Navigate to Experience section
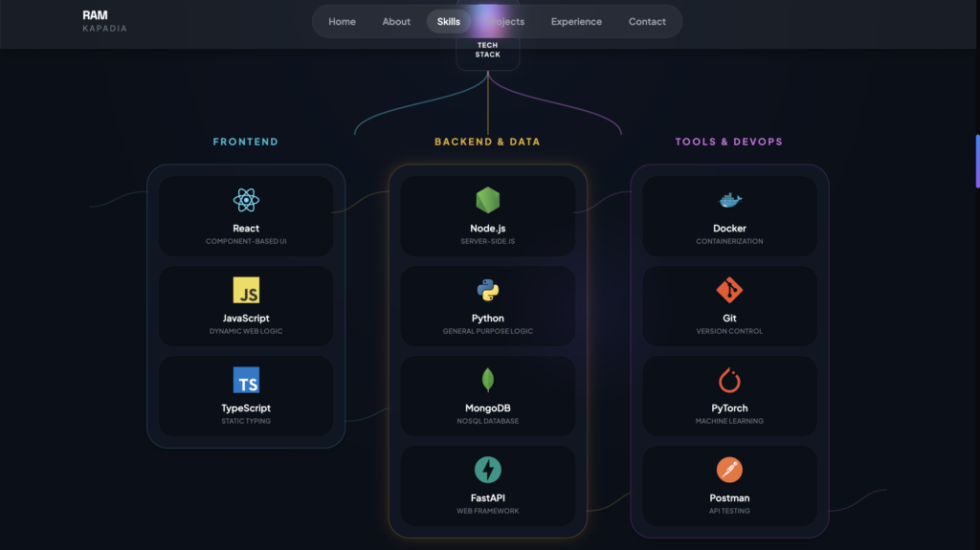This screenshot has height=550, width=980. pyautogui.click(x=576, y=21)
